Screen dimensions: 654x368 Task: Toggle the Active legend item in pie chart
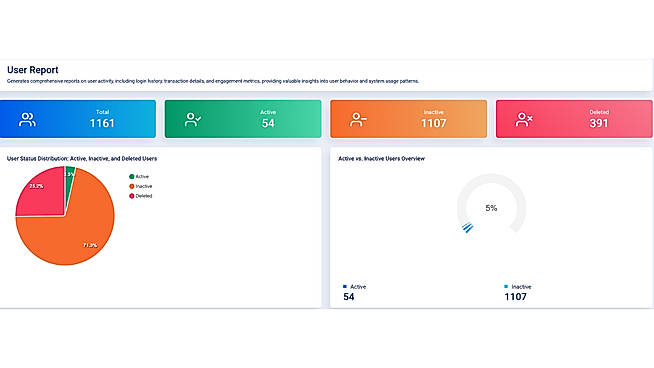139,176
